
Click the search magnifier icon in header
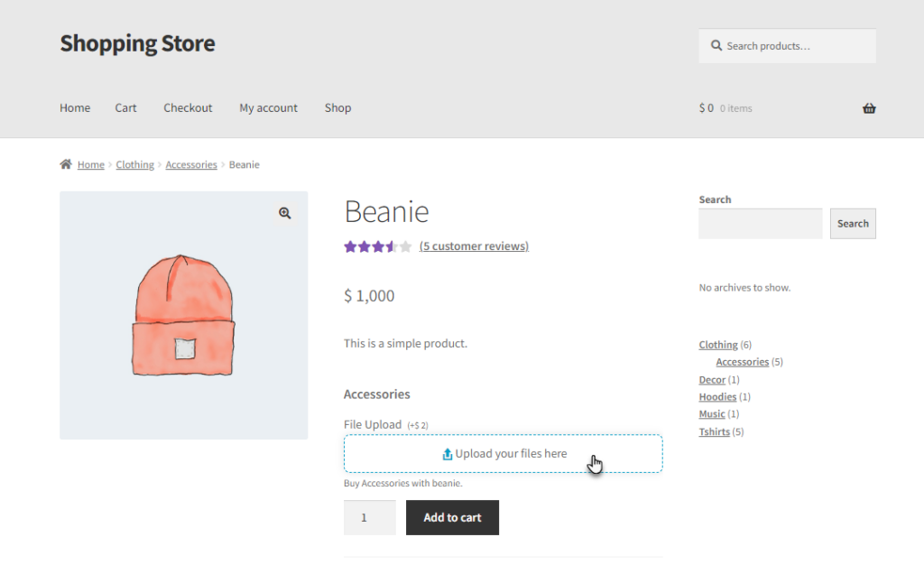click(716, 45)
